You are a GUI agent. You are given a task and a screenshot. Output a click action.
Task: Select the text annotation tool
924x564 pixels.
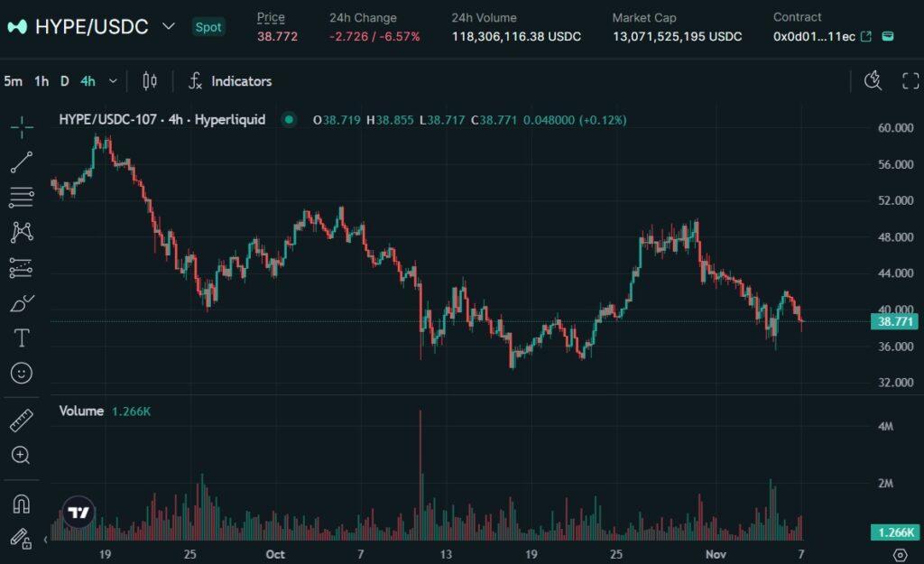pyautogui.click(x=22, y=337)
